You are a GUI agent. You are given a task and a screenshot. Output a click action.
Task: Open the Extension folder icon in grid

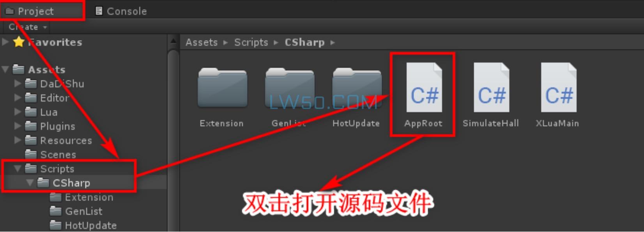(x=222, y=87)
